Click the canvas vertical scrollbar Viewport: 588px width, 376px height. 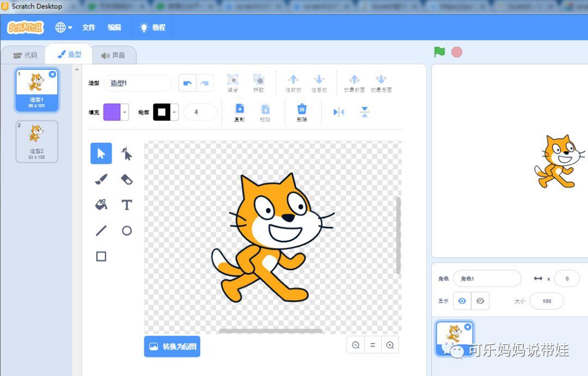(x=398, y=235)
